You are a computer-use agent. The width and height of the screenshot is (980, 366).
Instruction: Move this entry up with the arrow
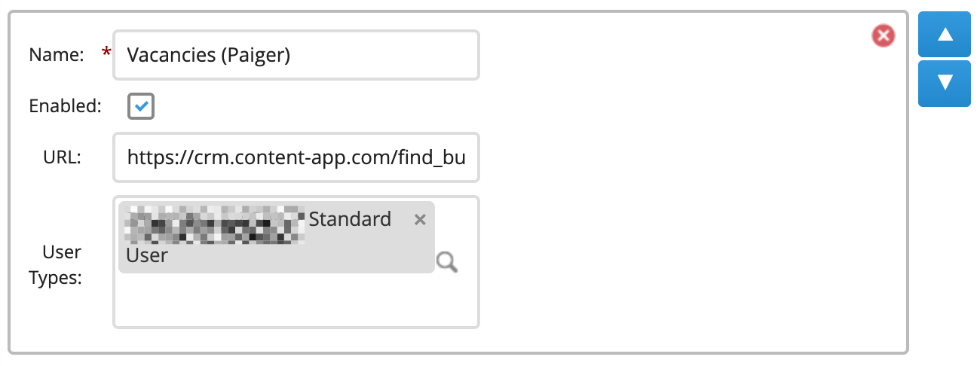[944, 35]
